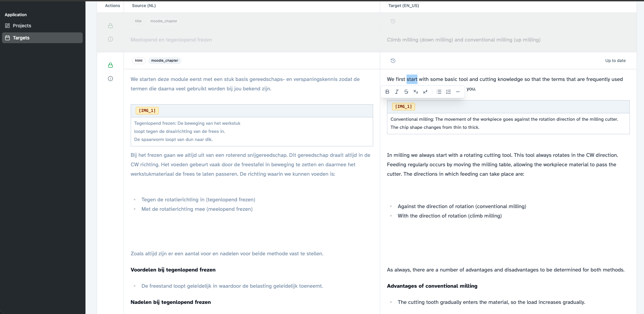The image size is (644, 314).
Task: Select IMG_1 placeholder in target text
Action: pos(404,107)
